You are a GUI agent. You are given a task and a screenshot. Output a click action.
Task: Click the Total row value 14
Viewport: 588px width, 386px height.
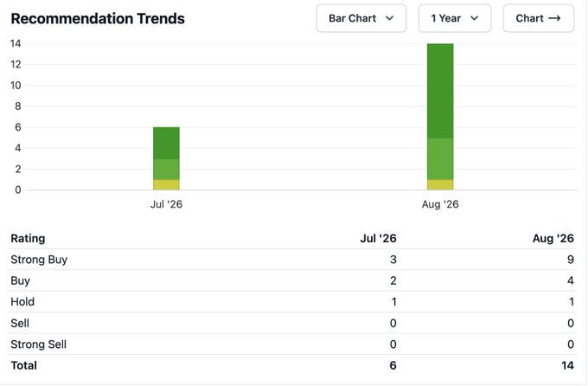(568, 365)
